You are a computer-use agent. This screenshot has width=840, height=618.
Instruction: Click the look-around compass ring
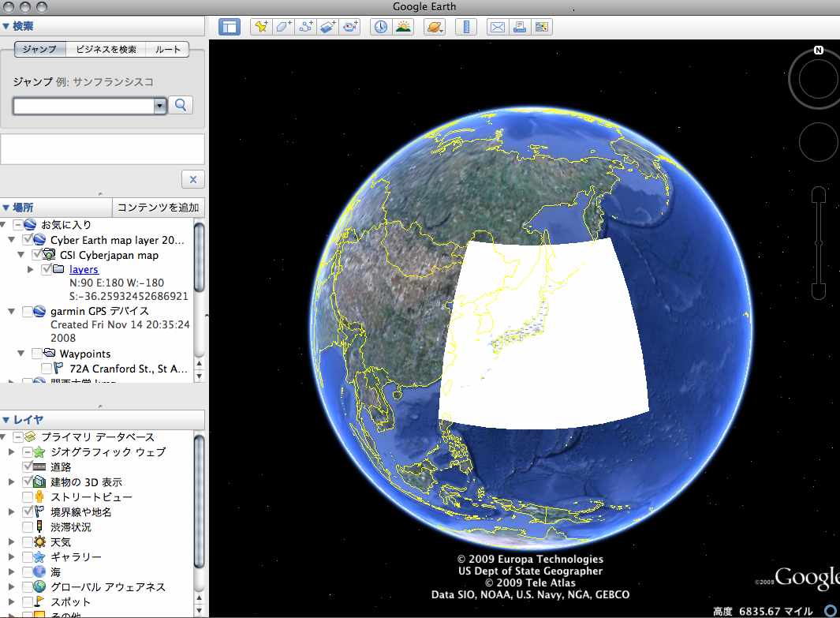click(x=816, y=80)
